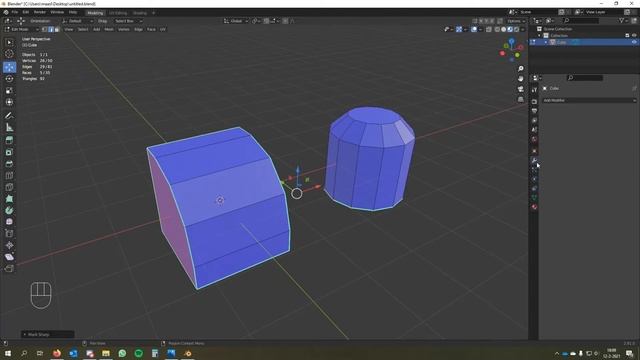Toggle camera view gizmo
This screenshot has width=640, height=360.
click(x=520, y=89)
